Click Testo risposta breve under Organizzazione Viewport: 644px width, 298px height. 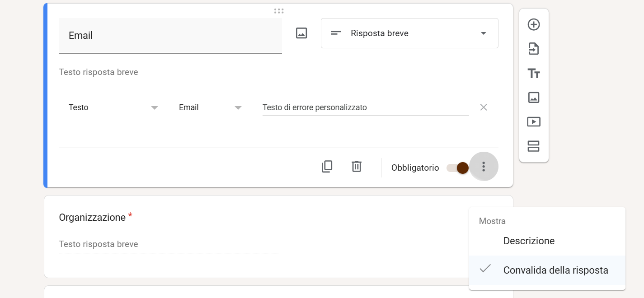tap(169, 244)
